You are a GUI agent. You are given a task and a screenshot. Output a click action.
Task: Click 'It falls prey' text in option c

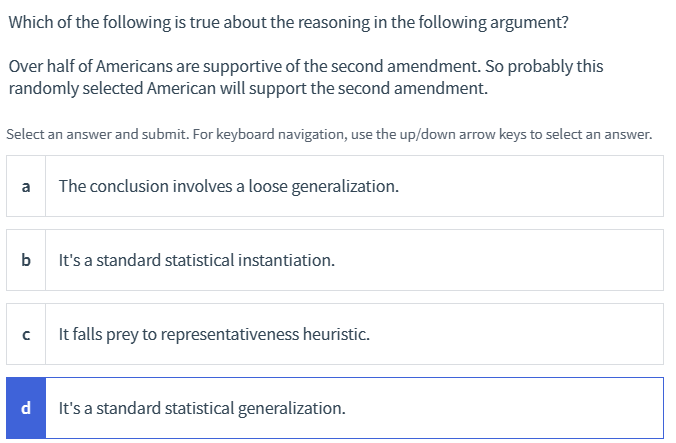click(x=95, y=334)
